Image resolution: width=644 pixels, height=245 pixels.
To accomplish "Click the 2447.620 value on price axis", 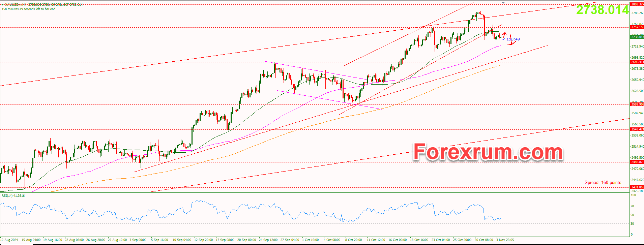I will [x=637, y=180].
